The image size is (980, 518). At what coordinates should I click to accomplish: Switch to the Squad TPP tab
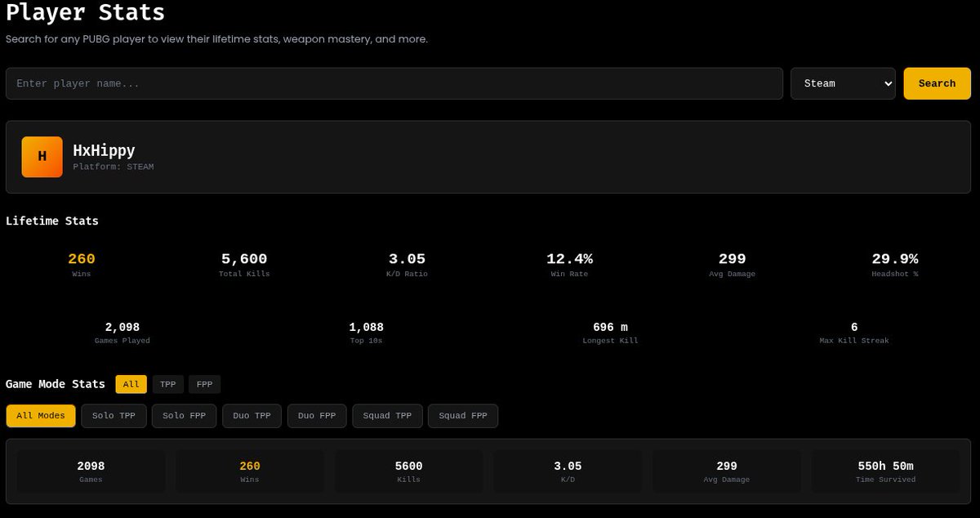pyautogui.click(x=387, y=416)
